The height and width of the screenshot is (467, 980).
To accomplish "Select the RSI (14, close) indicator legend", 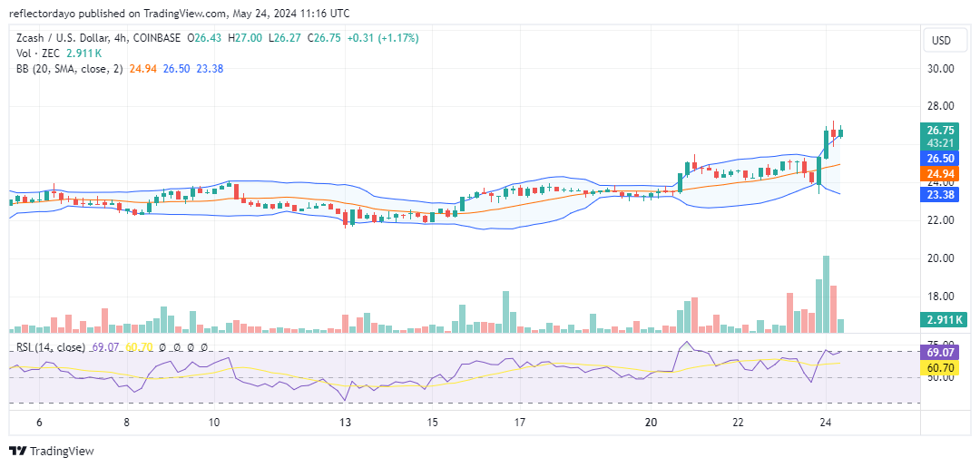I will [51, 346].
